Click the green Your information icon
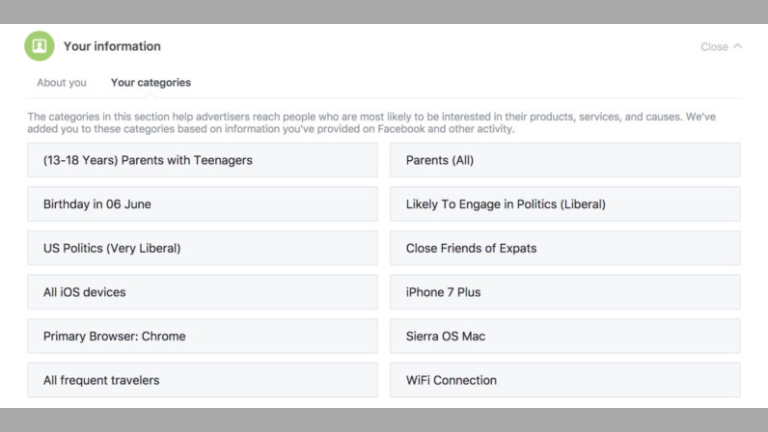This screenshot has width=768, height=432. tap(39, 46)
